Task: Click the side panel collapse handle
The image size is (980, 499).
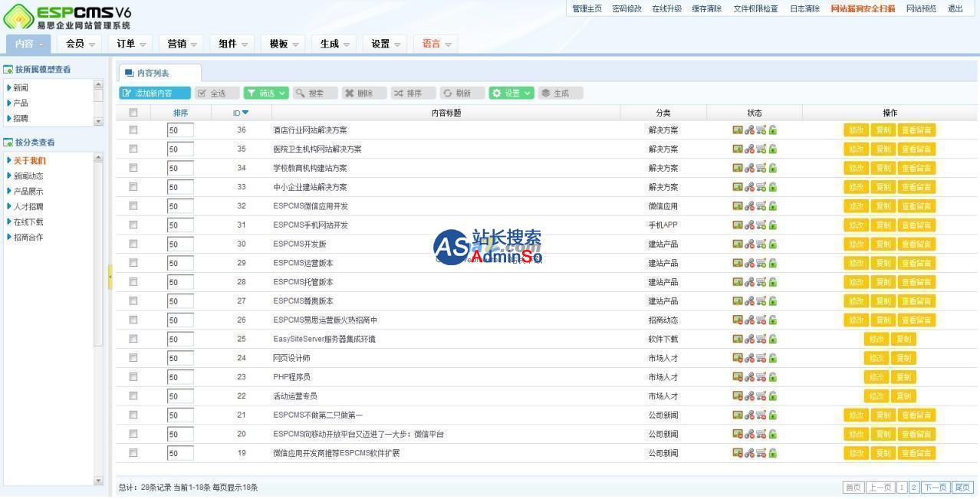Action: [x=110, y=277]
